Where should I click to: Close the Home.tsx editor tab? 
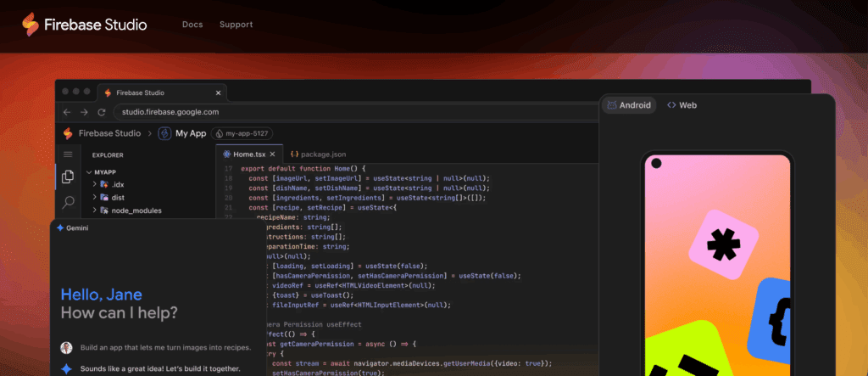point(271,154)
